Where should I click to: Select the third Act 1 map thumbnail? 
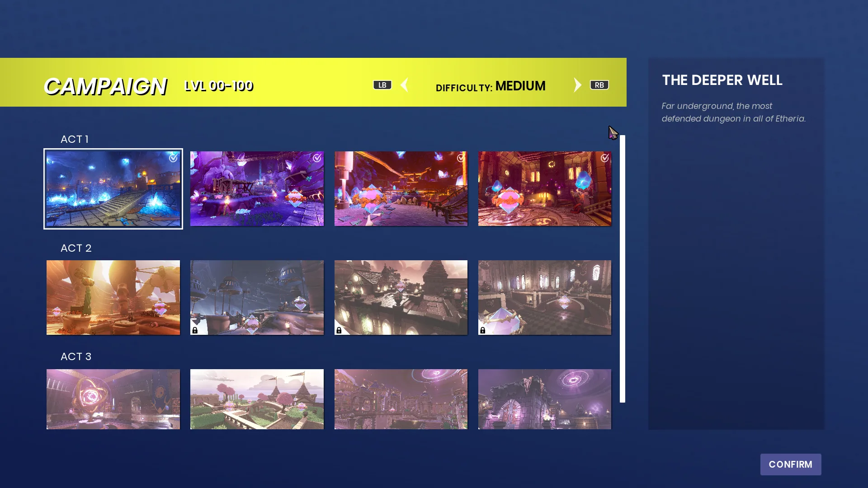pos(401,189)
